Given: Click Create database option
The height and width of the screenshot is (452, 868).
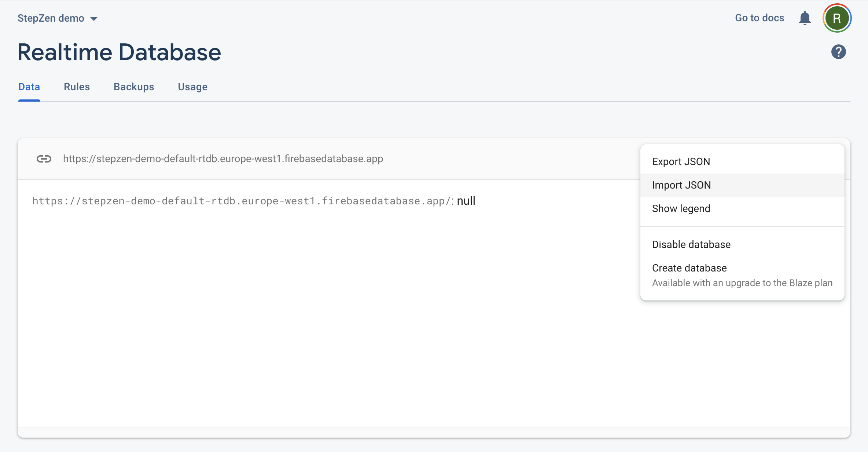Looking at the screenshot, I should pos(689,268).
